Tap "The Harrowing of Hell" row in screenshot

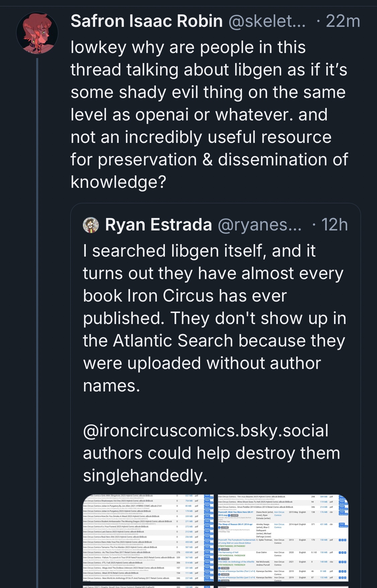pos(229,552)
